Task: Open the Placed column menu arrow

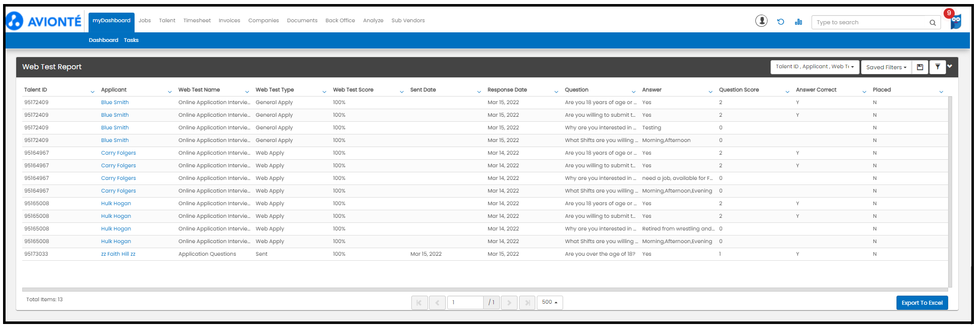Action: pyautogui.click(x=941, y=91)
